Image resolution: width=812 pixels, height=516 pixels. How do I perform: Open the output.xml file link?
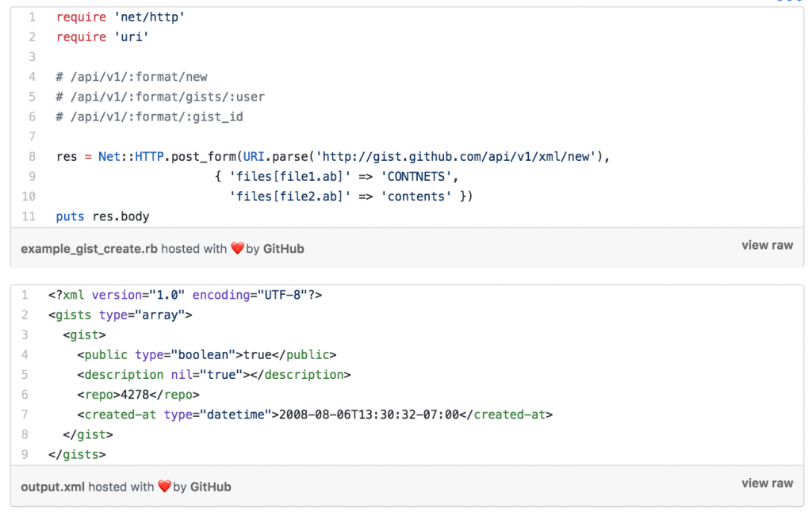(52, 487)
